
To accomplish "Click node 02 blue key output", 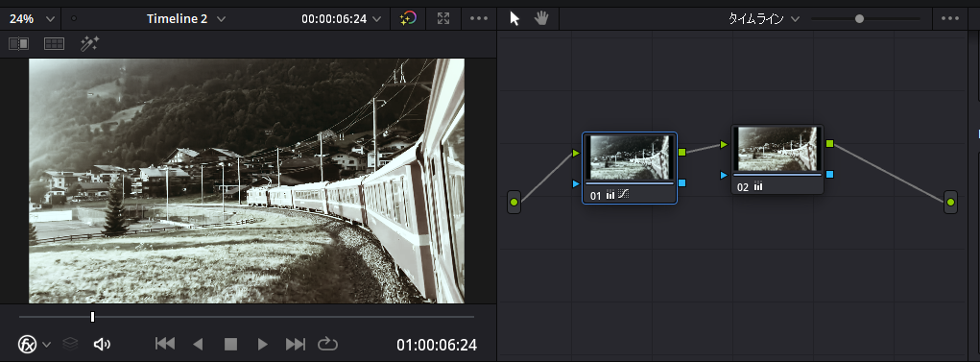I will pos(829,174).
